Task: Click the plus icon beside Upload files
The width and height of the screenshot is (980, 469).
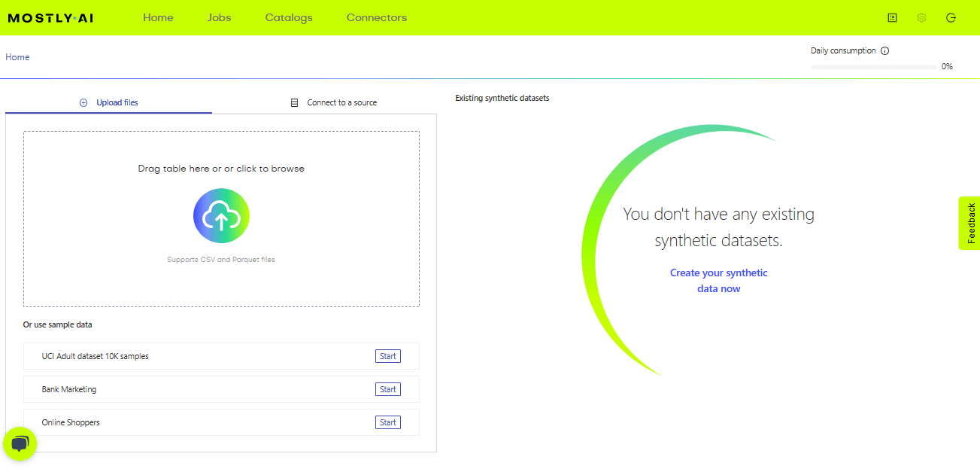Action: (83, 102)
